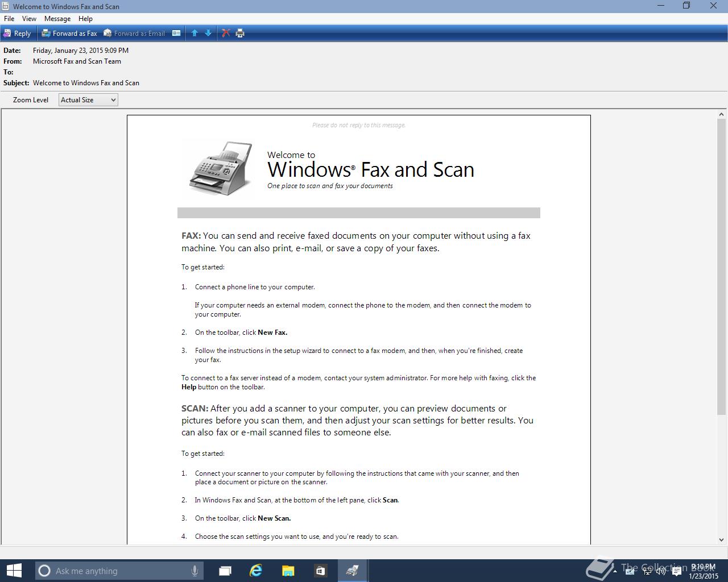Open the Windows Start menu

point(14,571)
